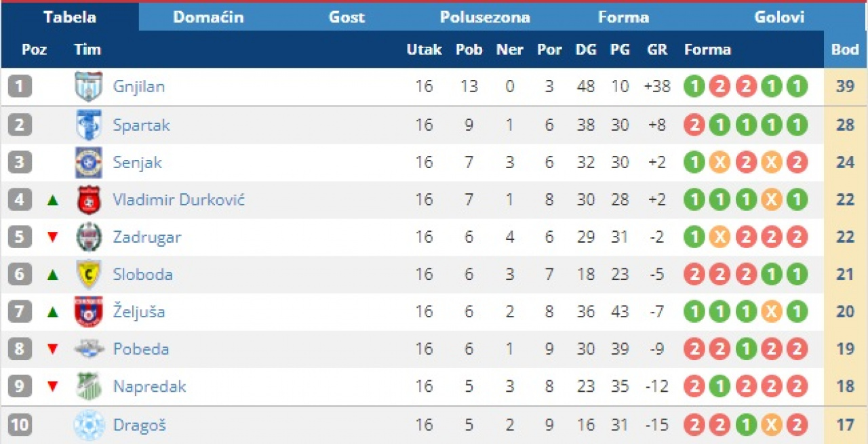
Task: Click the Dragoš football logo
Action: pos(88,426)
